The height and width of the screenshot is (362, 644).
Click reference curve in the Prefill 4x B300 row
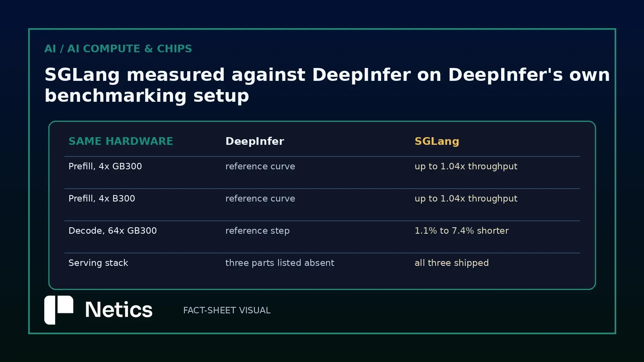(260, 198)
